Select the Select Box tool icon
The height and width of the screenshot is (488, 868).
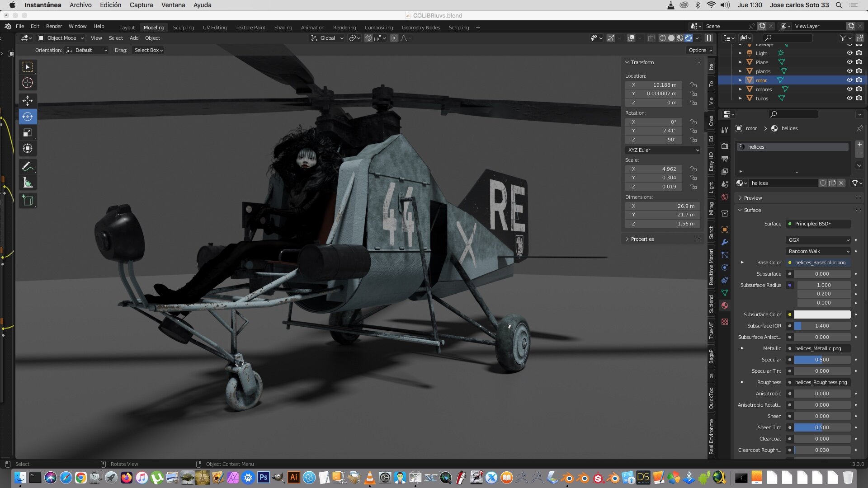pos(28,67)
